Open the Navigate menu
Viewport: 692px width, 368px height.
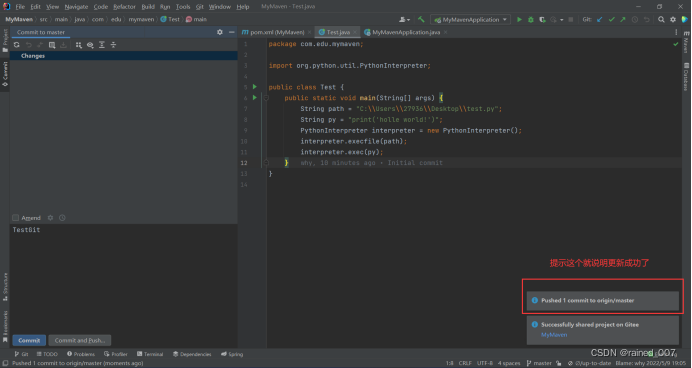pos(76,7)
